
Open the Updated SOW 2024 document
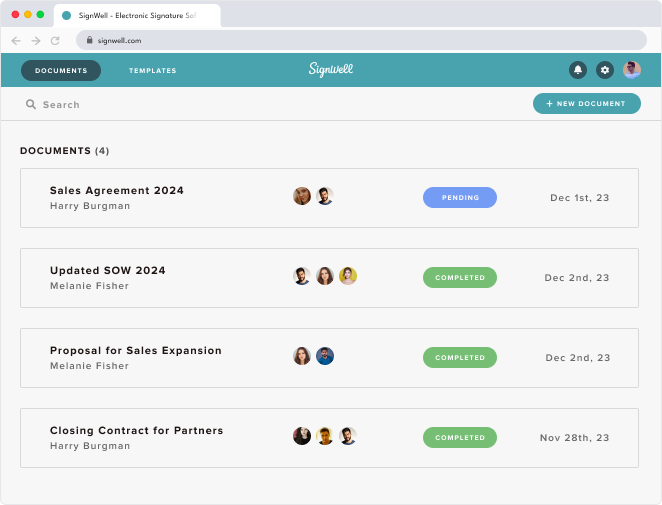click(x=108, y=271)
